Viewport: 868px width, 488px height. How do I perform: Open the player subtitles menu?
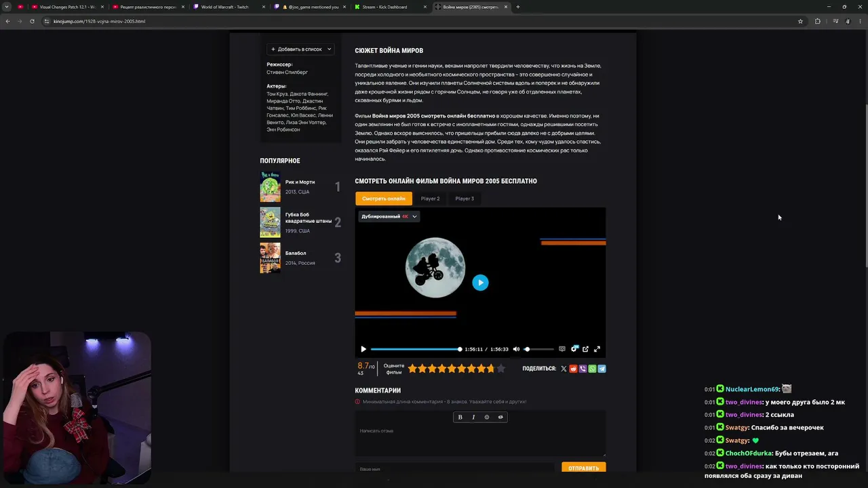point(562,349)
